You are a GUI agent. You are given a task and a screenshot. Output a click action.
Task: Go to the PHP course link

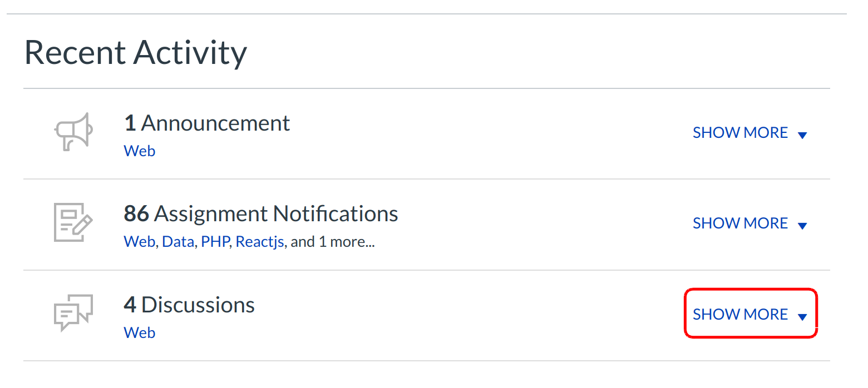click(215, 242)
